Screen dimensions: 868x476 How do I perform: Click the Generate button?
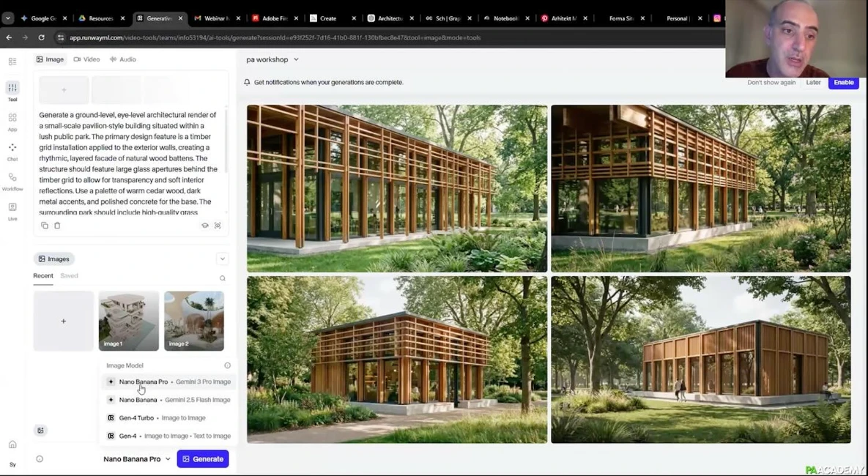click(203, 459)
